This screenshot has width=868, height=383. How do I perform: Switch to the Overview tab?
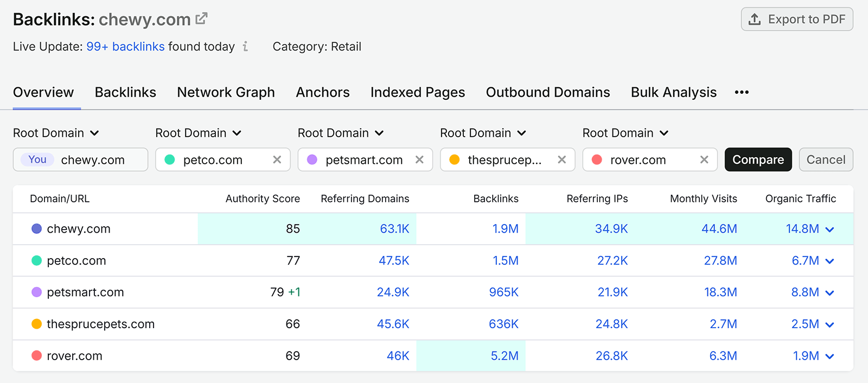(x=43, y=92)
